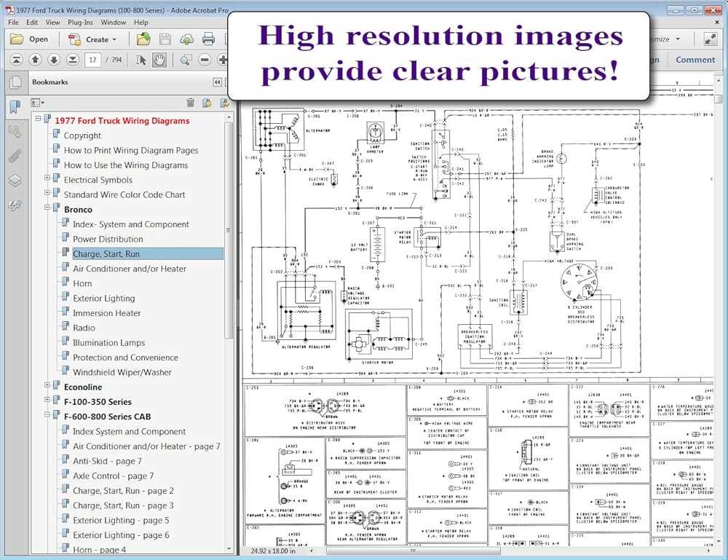Select Power Distribution bookmark under Bronco
The image size is (728, 560).
(x=108, y=239)
